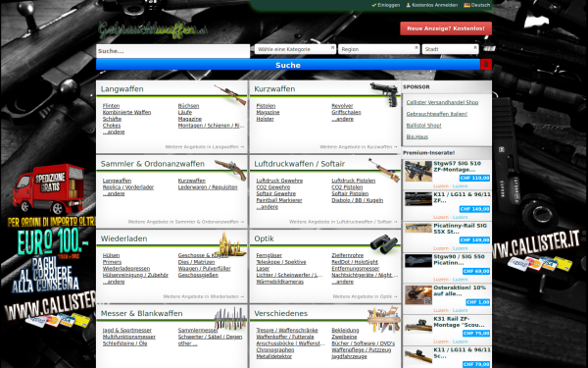Open Callister Versandhandel Shop sponsor link
588x368 pixels.
click(x=442, y=102)
